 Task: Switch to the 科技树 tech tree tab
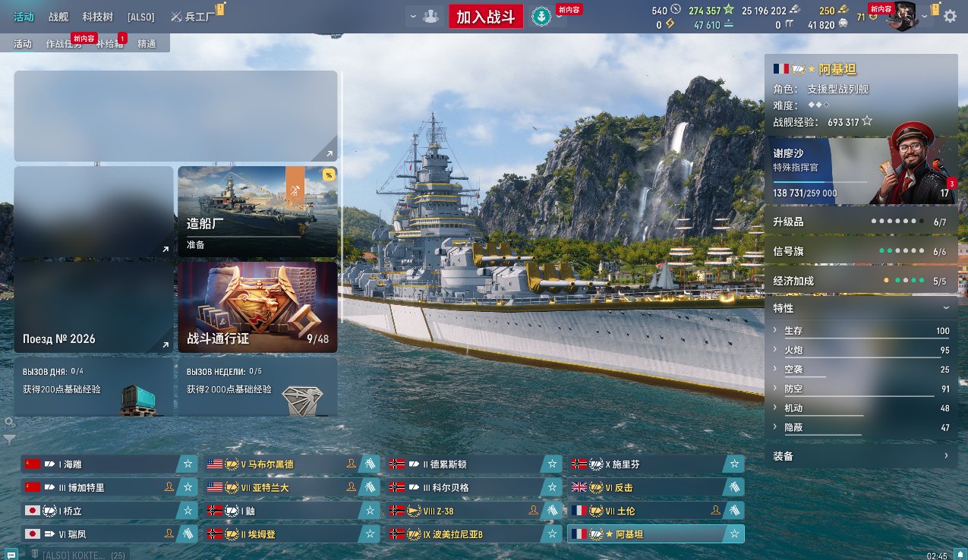coord(97,16)
